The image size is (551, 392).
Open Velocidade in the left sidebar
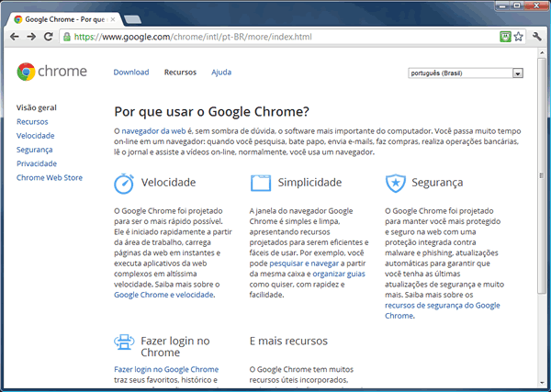pyautogui.click(x=36, y=136)
